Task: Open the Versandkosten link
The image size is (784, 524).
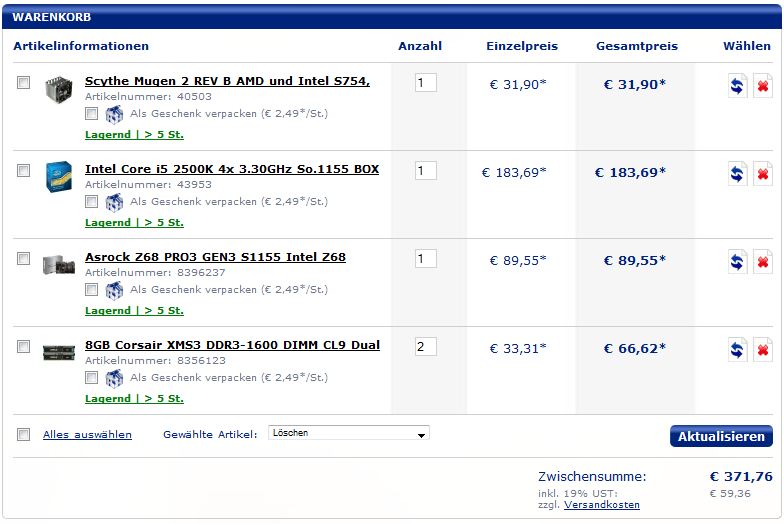Action: click(x=602, y=504)
